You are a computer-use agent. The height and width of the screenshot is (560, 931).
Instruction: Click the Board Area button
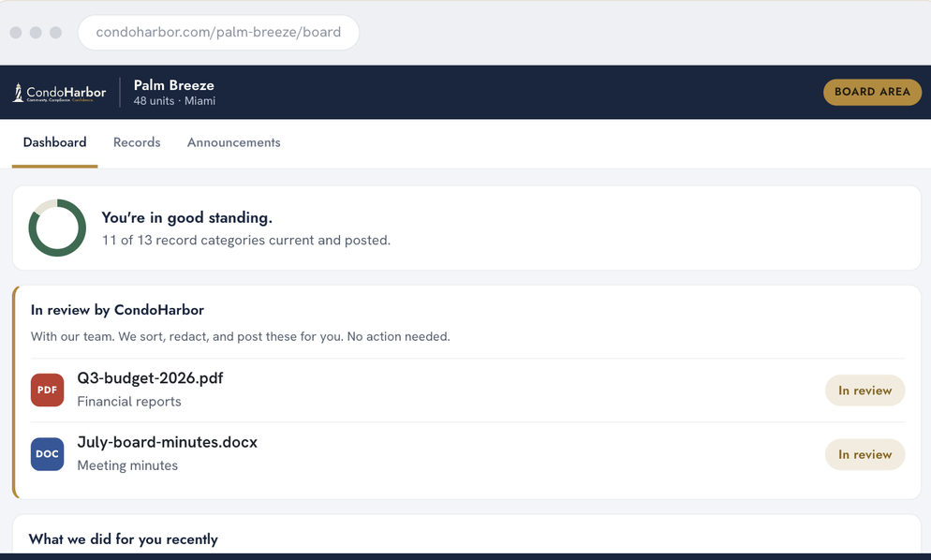[872, 92]
